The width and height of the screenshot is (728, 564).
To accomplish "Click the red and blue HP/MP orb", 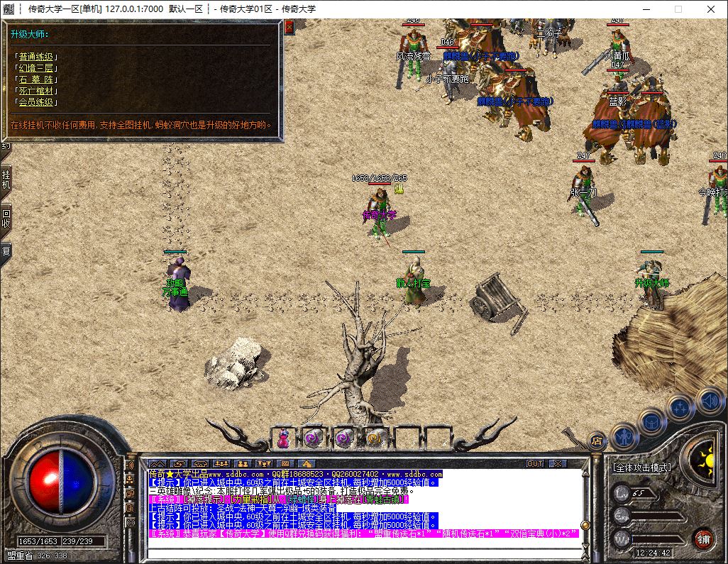I will (x=62, y=482).
